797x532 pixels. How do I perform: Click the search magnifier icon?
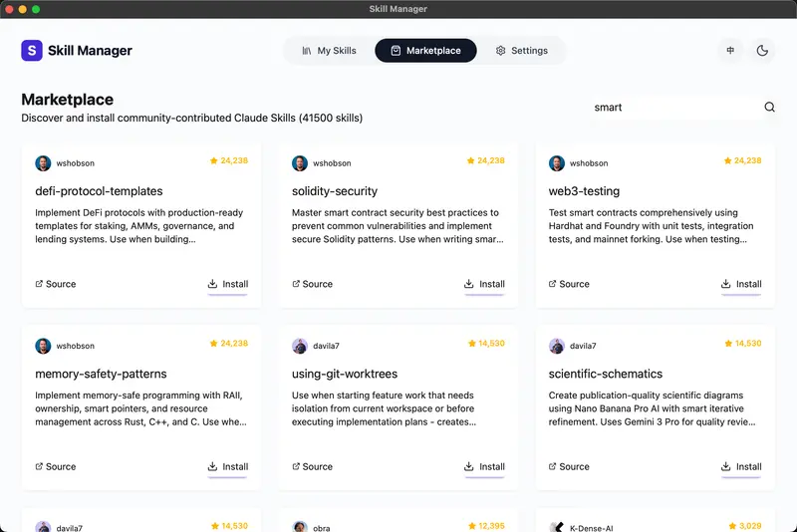coord(769,108)
